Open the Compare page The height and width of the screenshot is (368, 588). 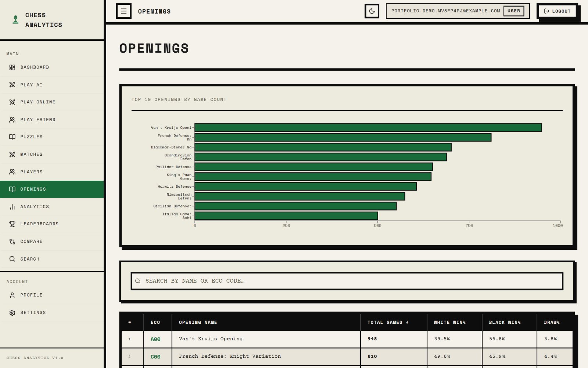52,241
